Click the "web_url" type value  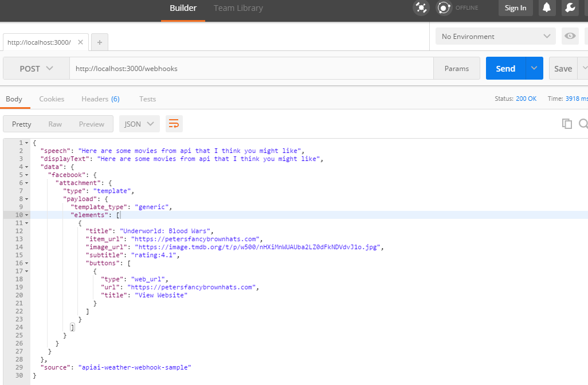pyautogui.click(x=148, y=279)
